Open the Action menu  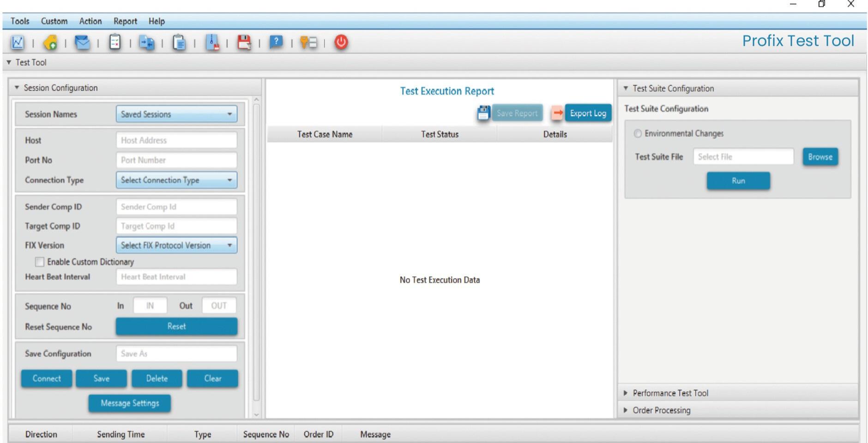pyautogui.click(x=90, y=21)
